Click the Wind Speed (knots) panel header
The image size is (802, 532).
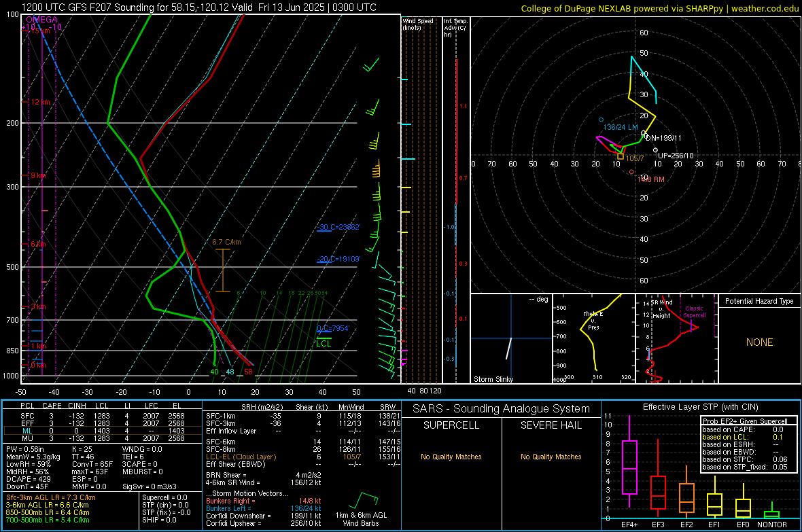(418, 24)
